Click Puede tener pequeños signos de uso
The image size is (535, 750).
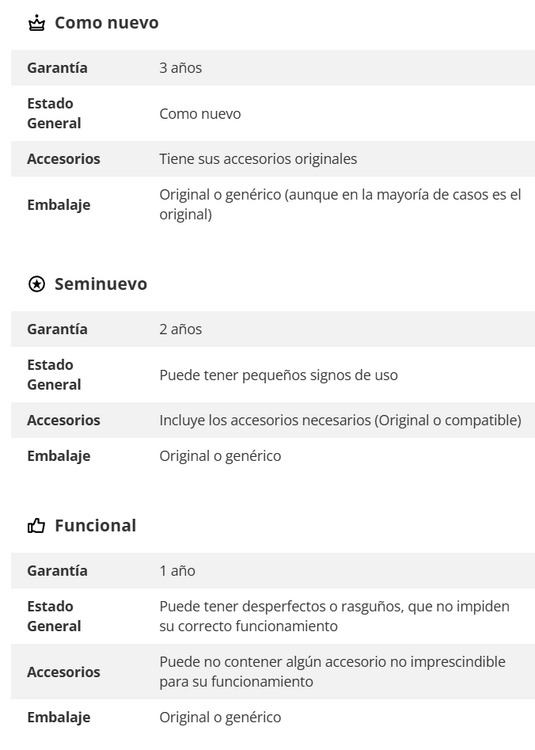click(x=279, y=375)
